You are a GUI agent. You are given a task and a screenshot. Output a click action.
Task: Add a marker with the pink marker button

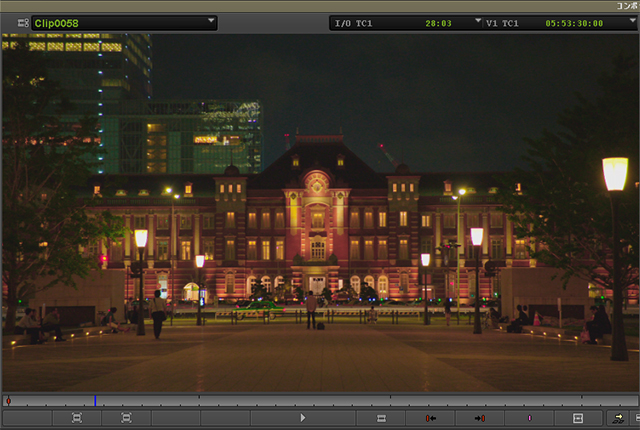[529, 418]
